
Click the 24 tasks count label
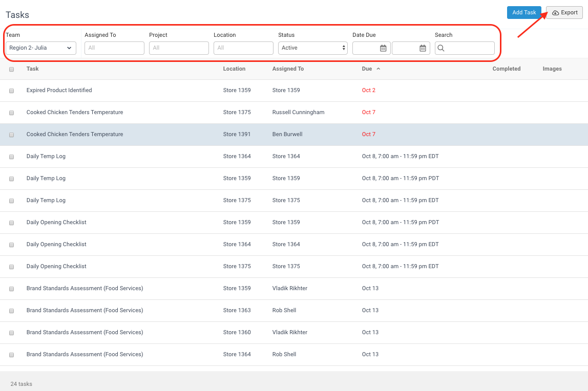coord(22,384)
